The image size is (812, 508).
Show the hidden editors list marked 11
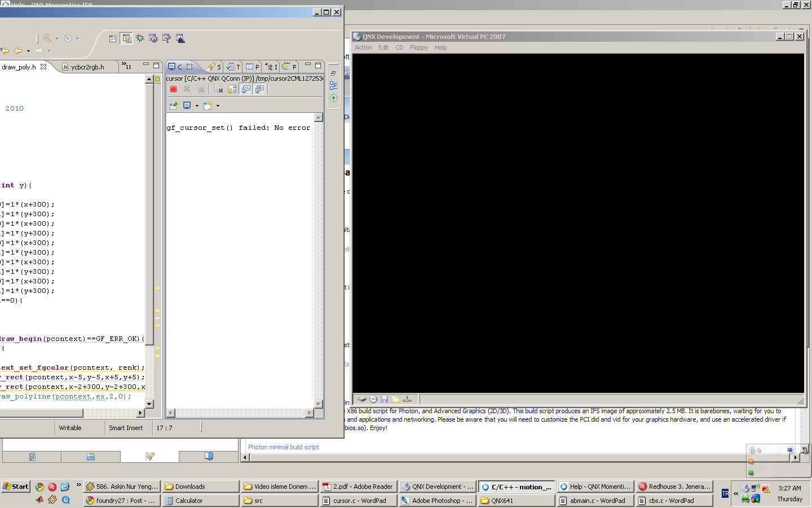[126, 67]
